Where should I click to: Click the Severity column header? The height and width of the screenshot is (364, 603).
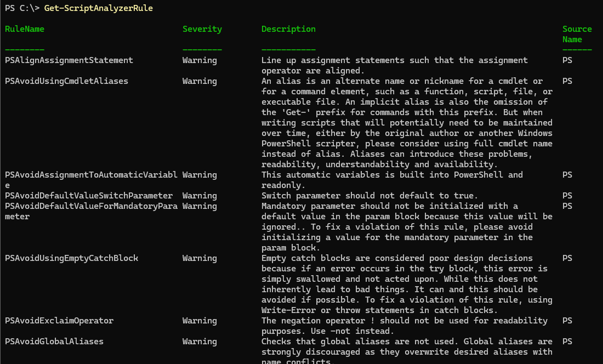[202, 29]
